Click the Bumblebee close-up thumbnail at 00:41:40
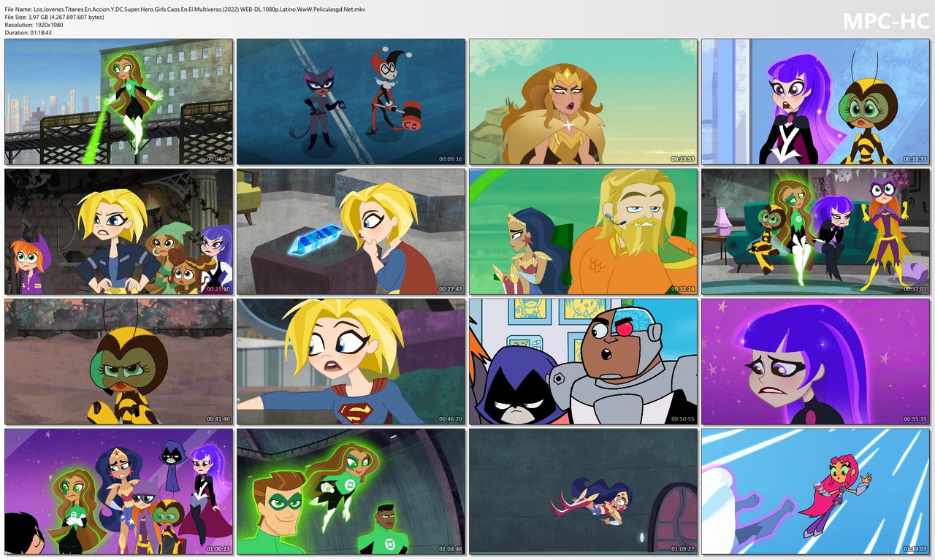This screenshot has width=935, height=560. click(x=119, y=361)
